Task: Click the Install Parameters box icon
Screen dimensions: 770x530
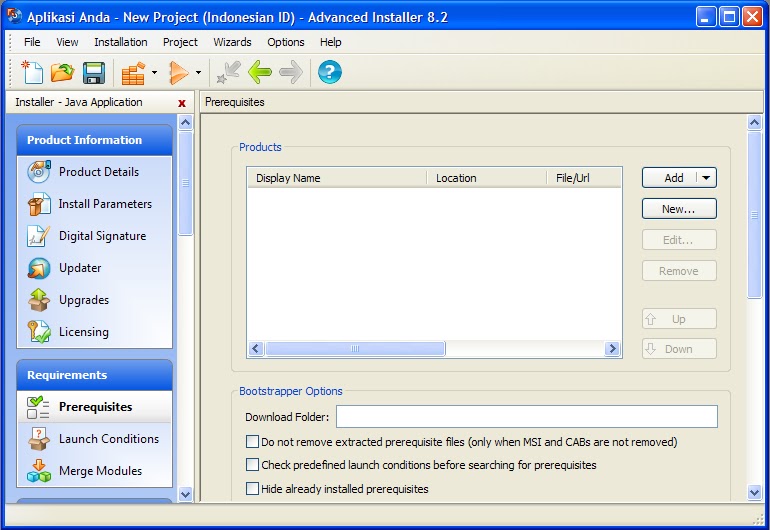Action: click(x=39, y=203)
